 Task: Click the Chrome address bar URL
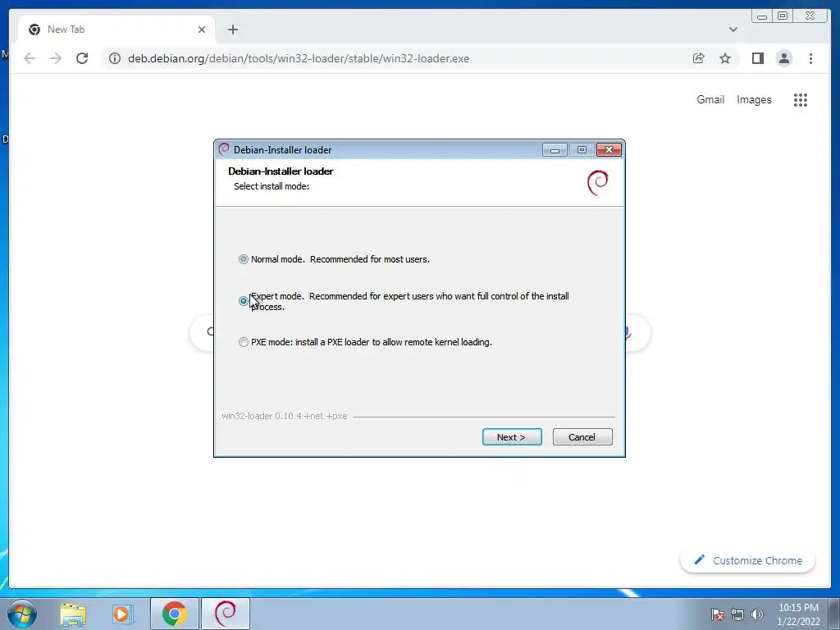pyautogui.click(x=299, y=58)
